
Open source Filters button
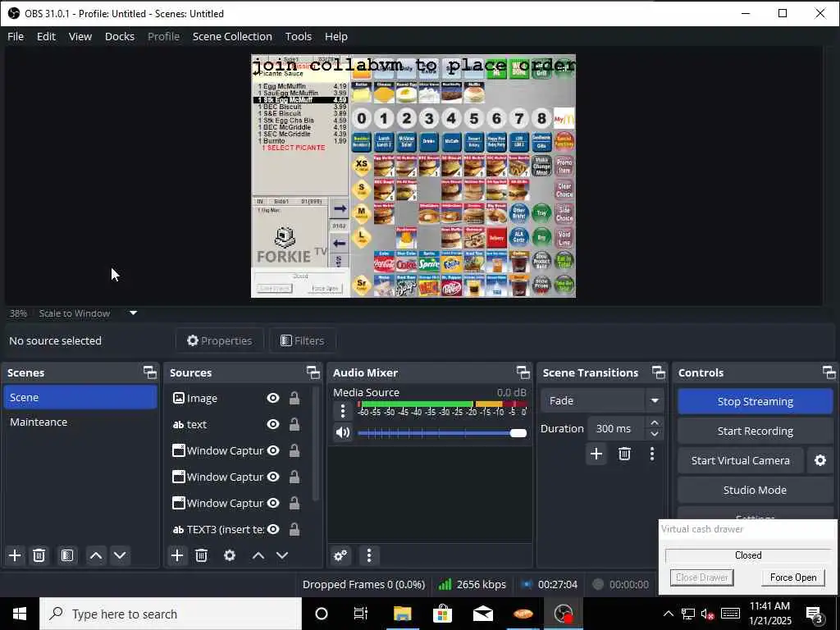303,340
